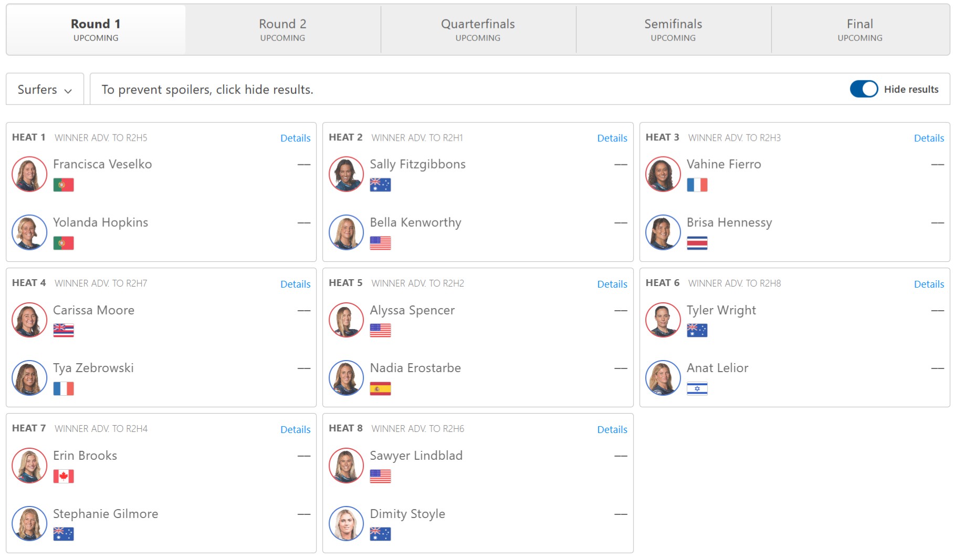
Task: Switch to the Round 2 tab
Action: point(282,30)
